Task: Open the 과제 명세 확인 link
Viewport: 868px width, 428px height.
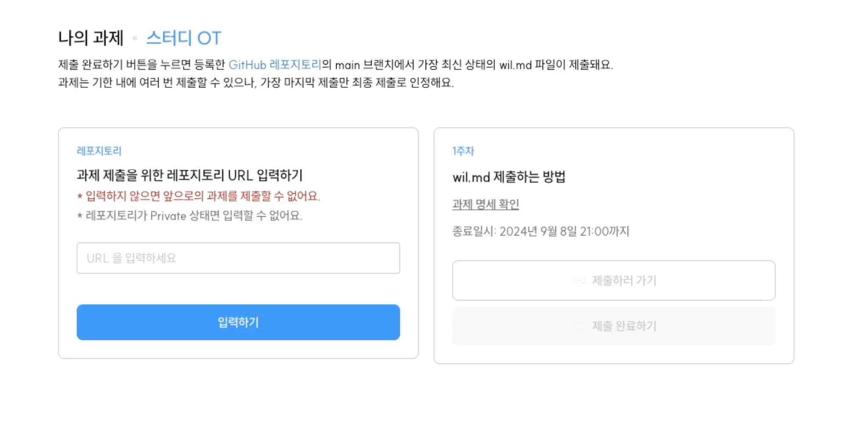Action: [485, 204]
